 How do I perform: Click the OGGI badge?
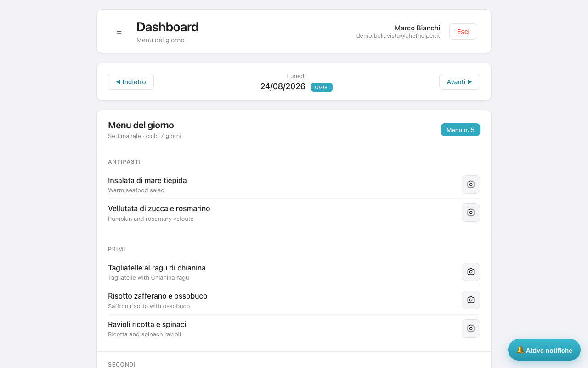322,87
